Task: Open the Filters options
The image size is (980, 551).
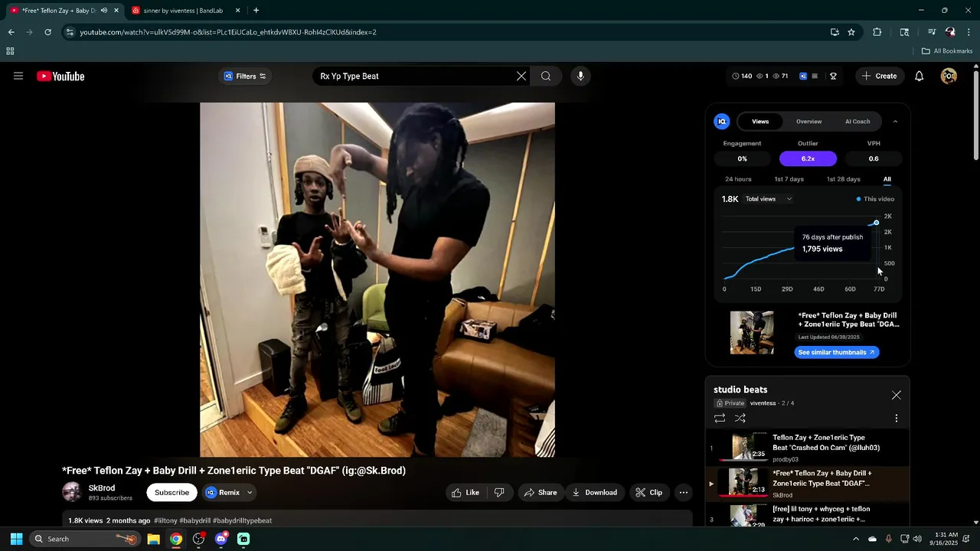Action: 245,76
